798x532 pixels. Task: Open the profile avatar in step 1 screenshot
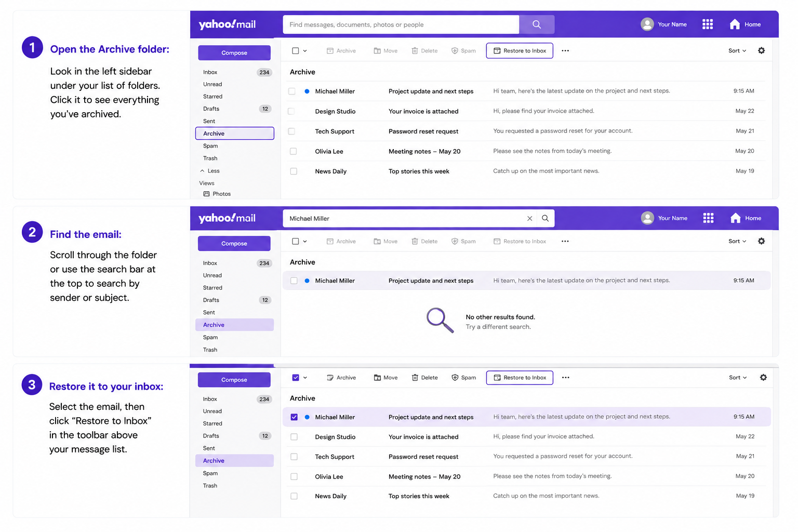coord(647,24)
